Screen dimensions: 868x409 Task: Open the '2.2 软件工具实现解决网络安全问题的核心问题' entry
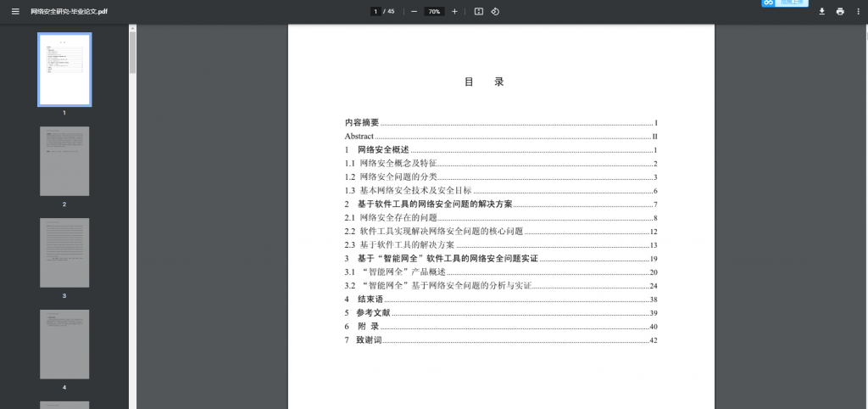[501, 231]
